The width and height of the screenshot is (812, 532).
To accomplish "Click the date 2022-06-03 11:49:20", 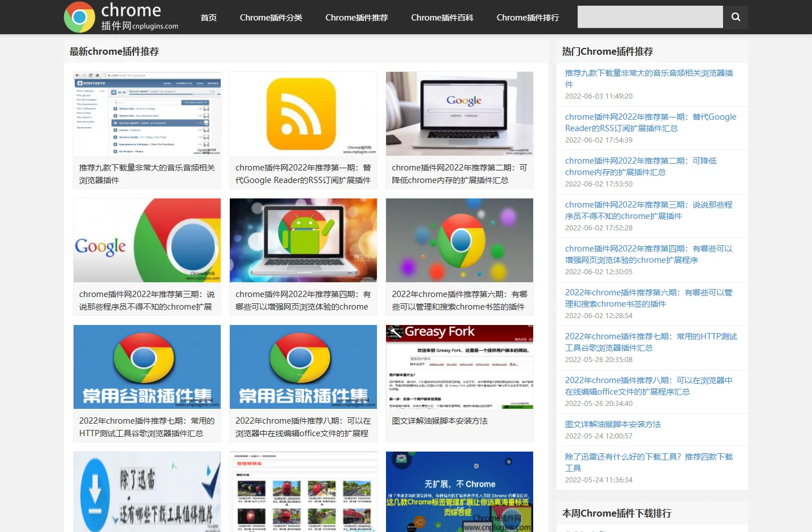I will coord(599,96).
